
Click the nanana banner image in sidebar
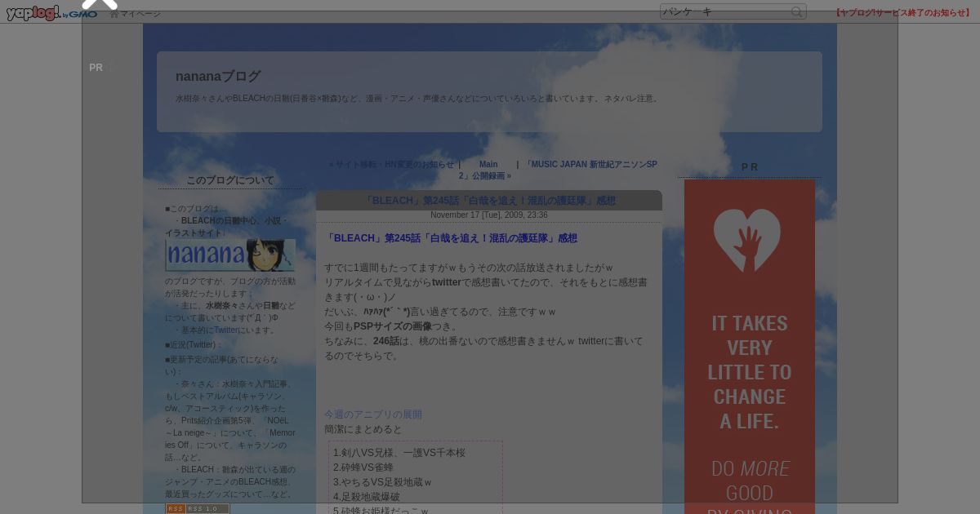click(230, 255)
